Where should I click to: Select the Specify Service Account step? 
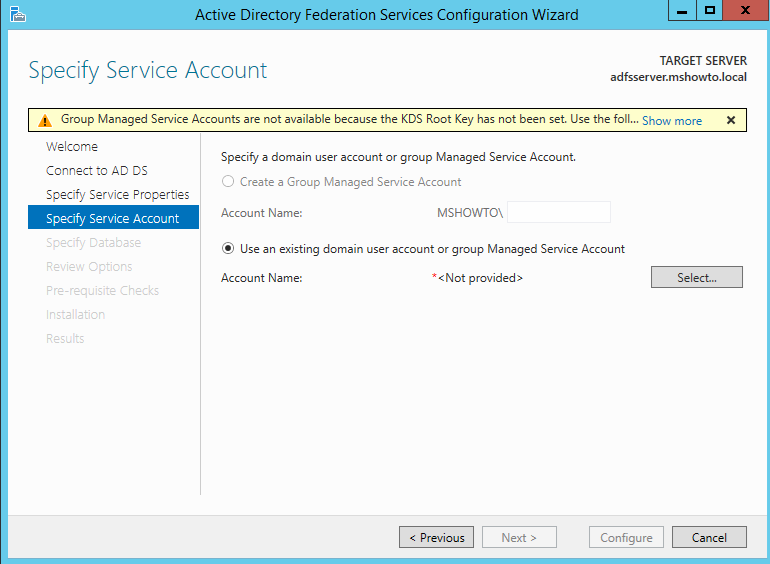(113, 217)
